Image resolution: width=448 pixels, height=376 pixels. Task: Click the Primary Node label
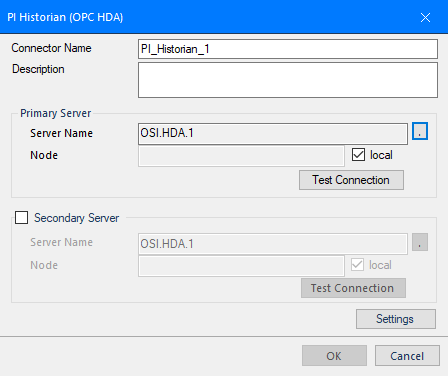[44, 155]
